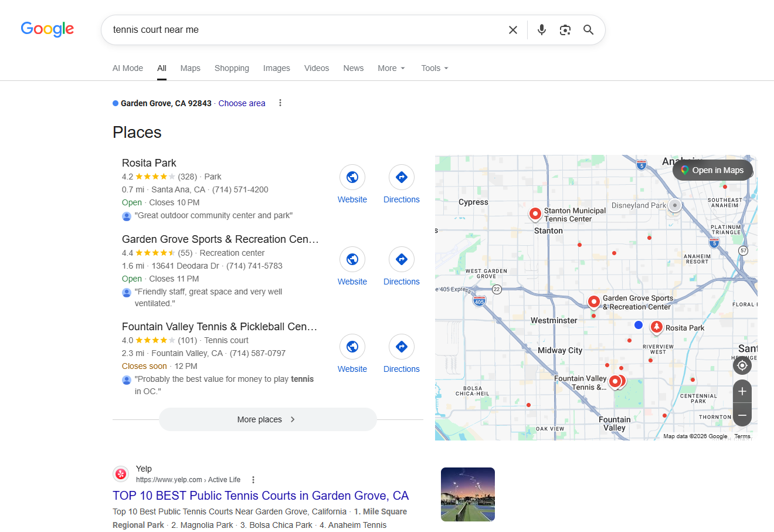Click the blue current-location dot on map
The image size is (774, 532).
(639, 325)
